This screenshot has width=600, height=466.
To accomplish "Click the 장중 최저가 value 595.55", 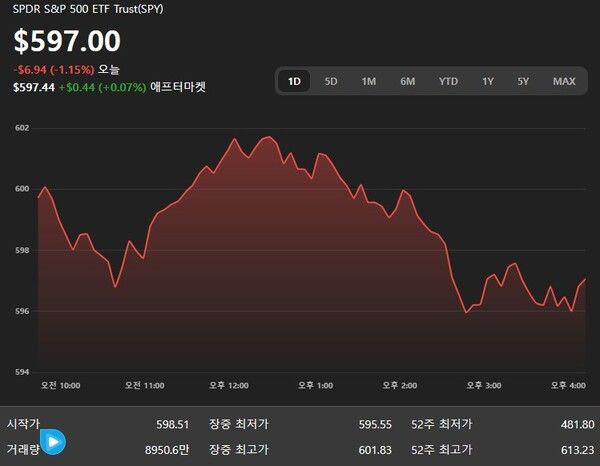I will tap(375, 424).
